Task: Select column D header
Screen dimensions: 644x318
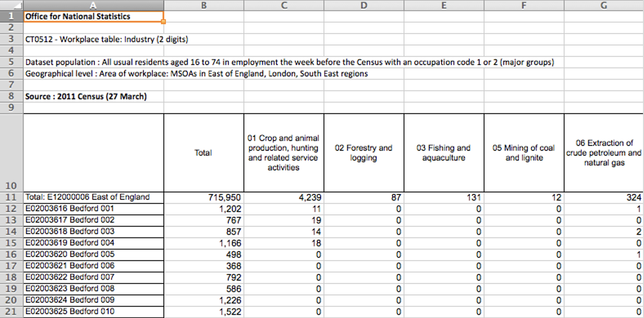Action: coord(364,5)
